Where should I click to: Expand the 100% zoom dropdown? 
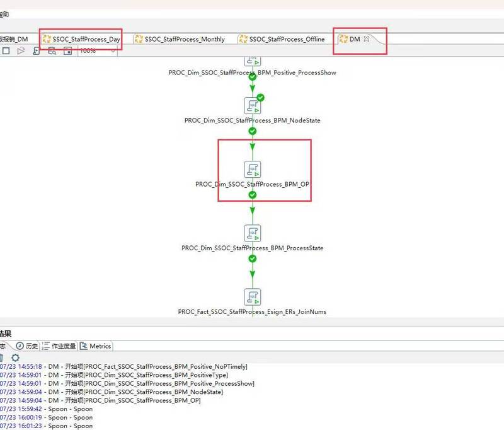113,51
